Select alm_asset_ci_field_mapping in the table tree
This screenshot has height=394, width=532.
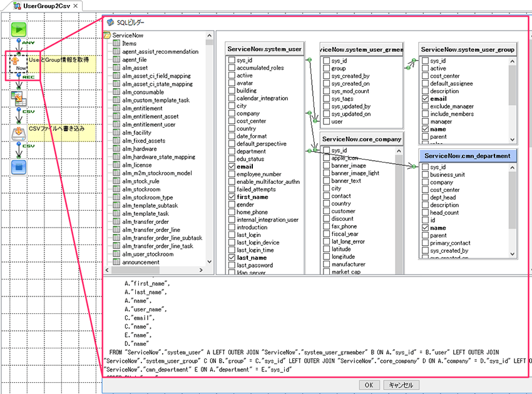tap(156, 76)
